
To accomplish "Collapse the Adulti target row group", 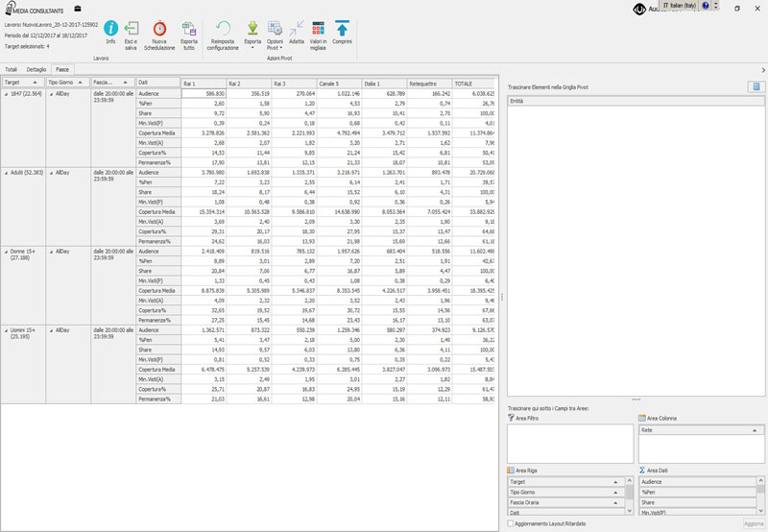I will click(6, 173).
